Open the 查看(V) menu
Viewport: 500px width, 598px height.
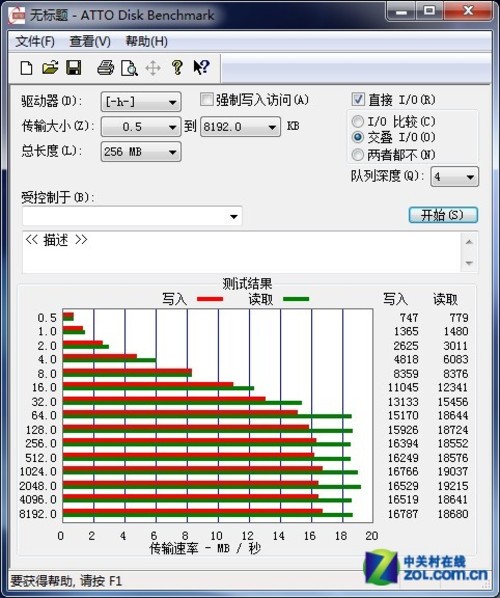tap(90, 41)
